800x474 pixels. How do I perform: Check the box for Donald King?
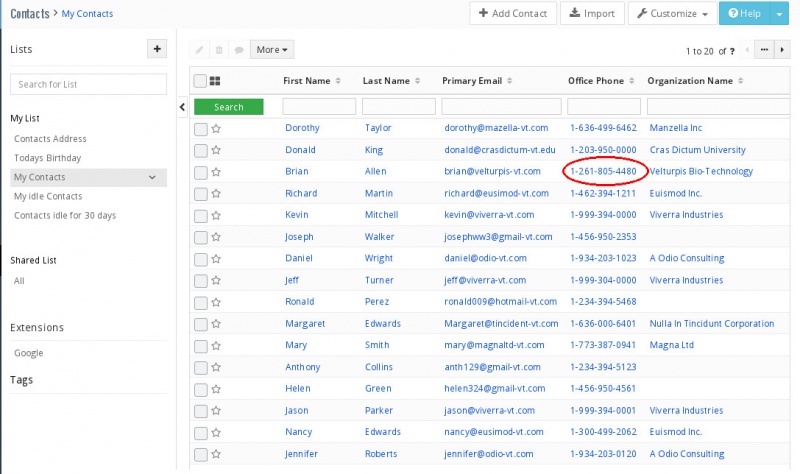(201, 150)
